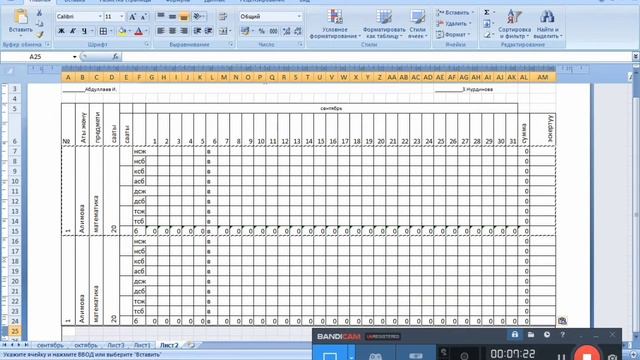
Task: Open the Число group dialog launcher
Action: (x=301, y=44)
